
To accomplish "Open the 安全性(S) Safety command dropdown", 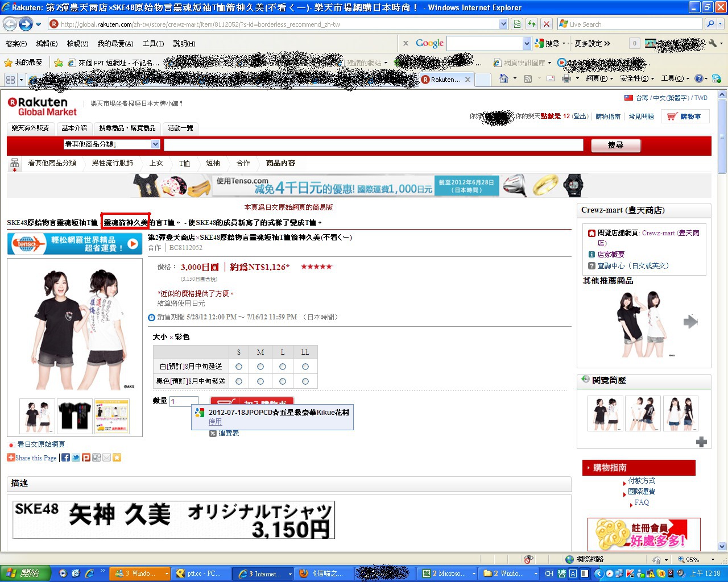I will tap(637, 78).
